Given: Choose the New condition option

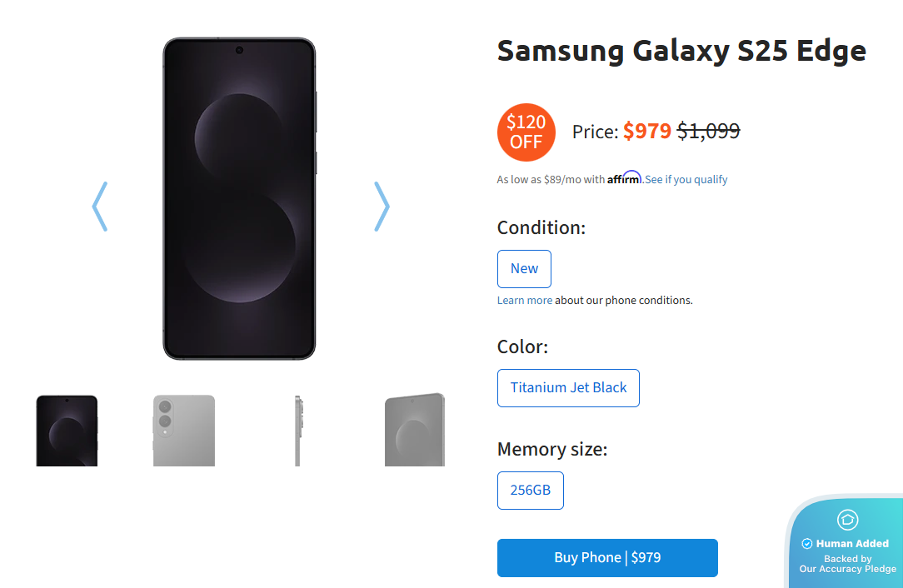Looking at the screenshot, I should point(524,268).
